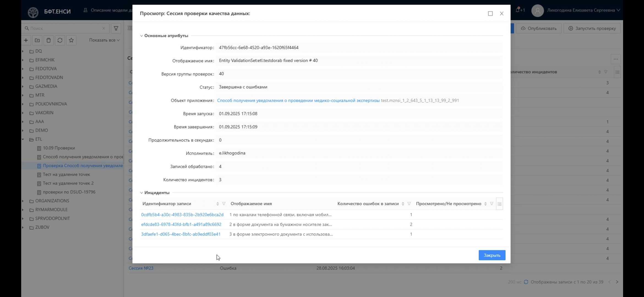
Task: Select the SPRVODOPOLNIT folder
Action: pyautogui.click(x=52, y=218)
